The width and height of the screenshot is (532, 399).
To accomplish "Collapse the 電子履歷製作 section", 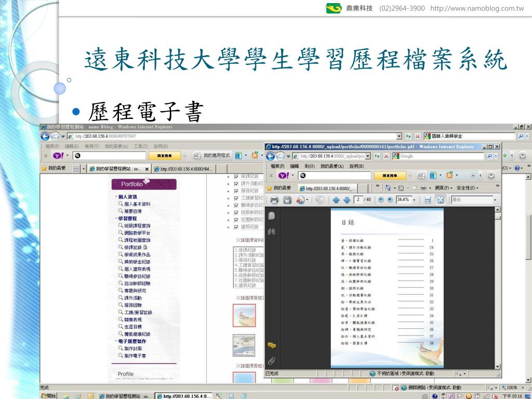I will [116, 341].
